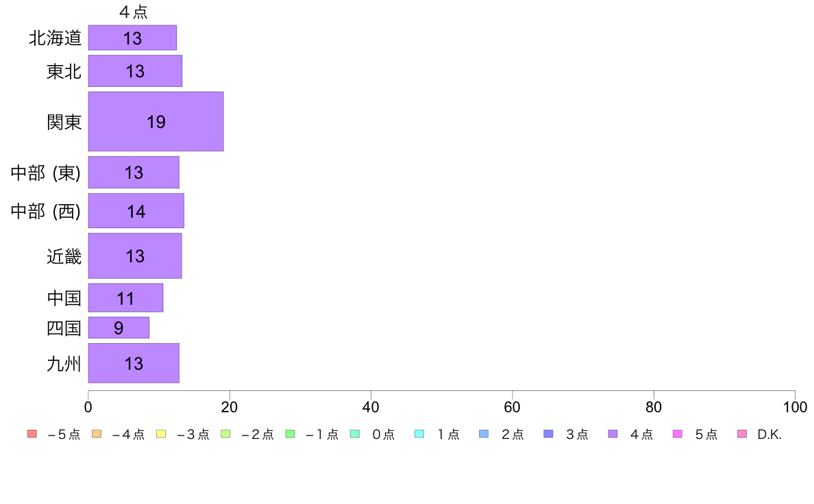Select the 関東 bar showing 19

(x=156, y=121)
